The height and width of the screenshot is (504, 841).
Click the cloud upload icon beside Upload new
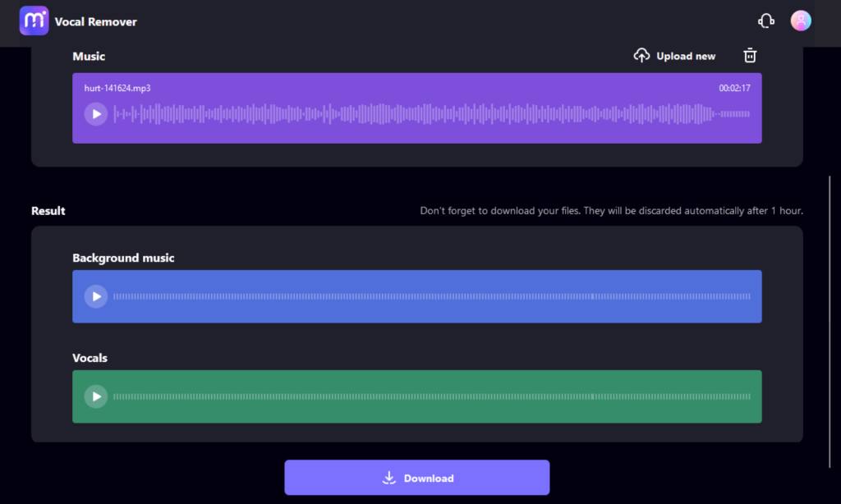point(642,55)
